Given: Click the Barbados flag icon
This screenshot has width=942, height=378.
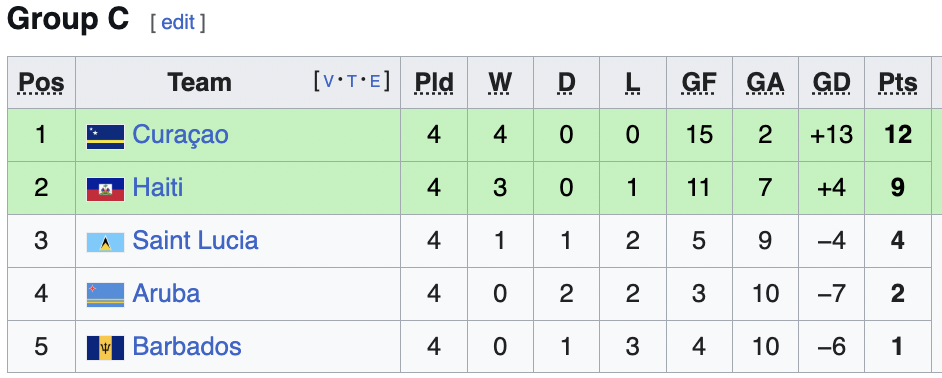Looking at the screenshot, I should tap(105, 348).
